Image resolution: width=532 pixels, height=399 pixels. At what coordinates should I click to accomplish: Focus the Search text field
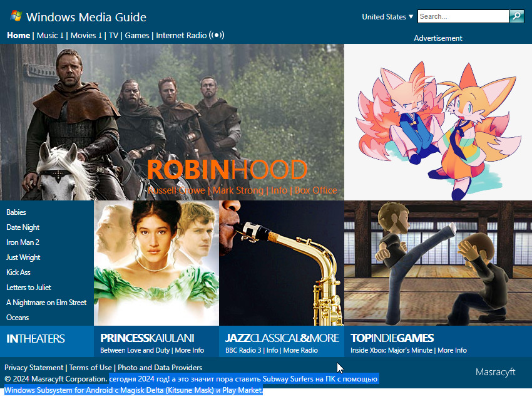463,16
